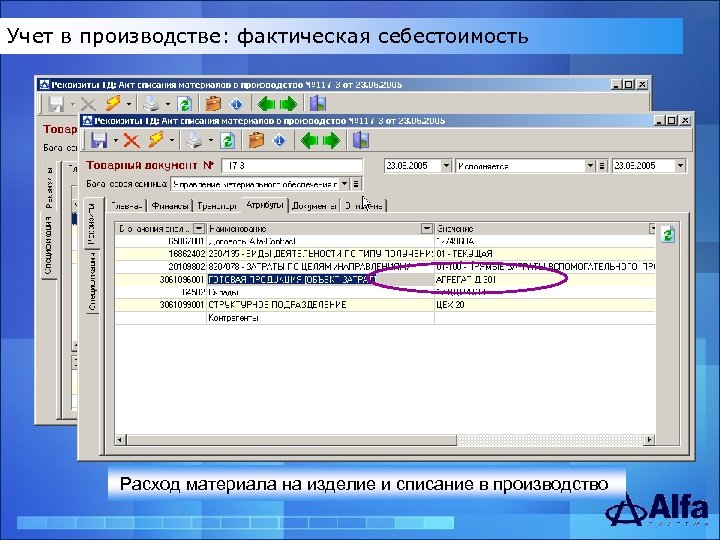Click code cell 16862402
Screen dimensions: 720x540
pos(161,253)
